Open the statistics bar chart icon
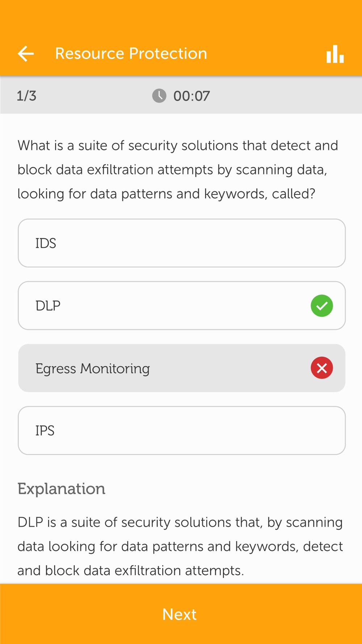The height and width of the screenshot is (644, 362). [335, 54]
